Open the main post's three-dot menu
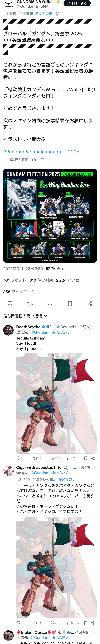This screenshot has width=100, height=644. (x=95, y=3)
